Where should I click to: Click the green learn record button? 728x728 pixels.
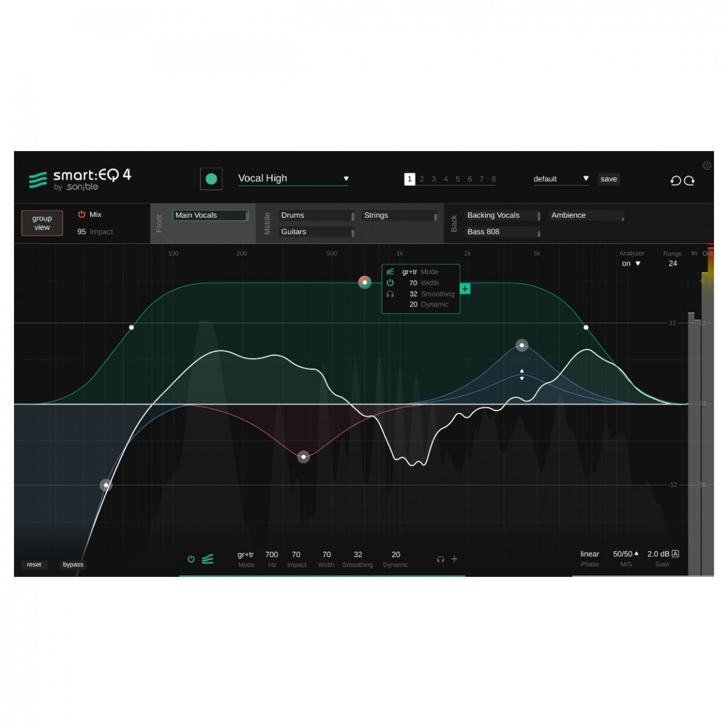(x=211, y=179)
